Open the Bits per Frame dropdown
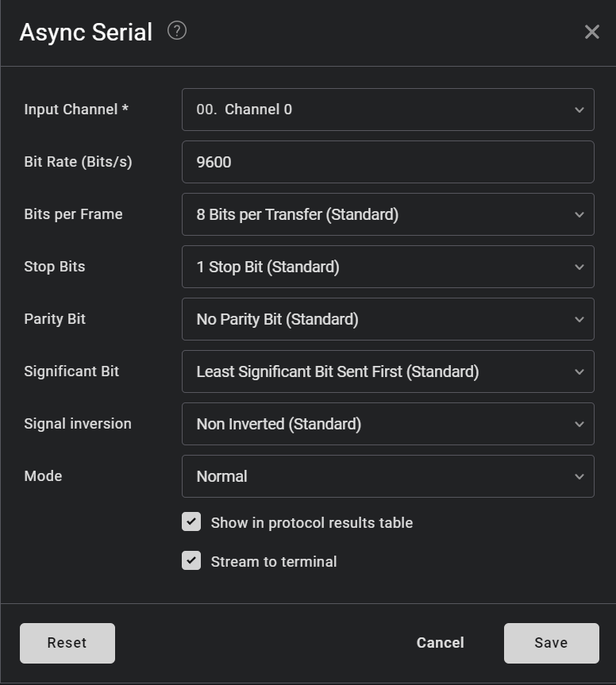Viewport: 616px width, 685px height. tap(388, 214)
